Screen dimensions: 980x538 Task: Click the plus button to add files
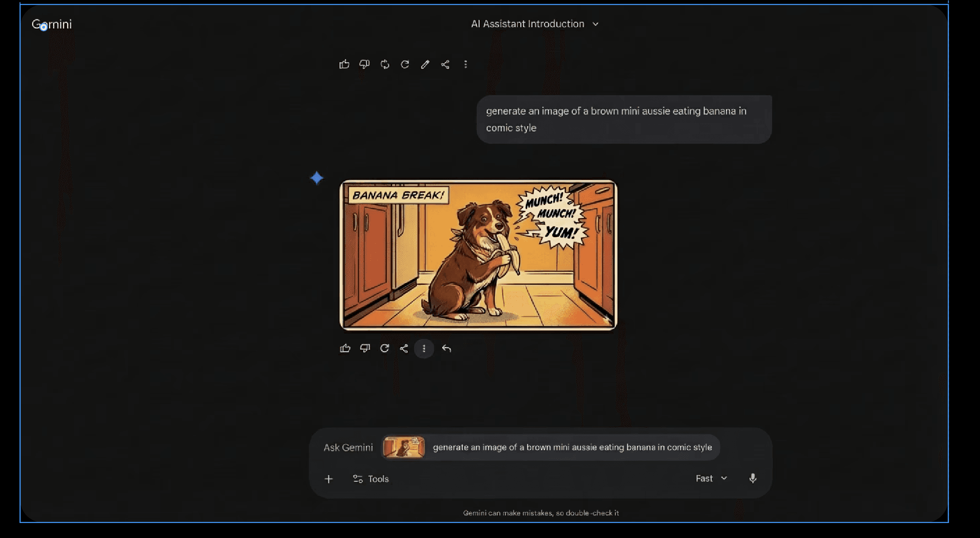(329, 479)
